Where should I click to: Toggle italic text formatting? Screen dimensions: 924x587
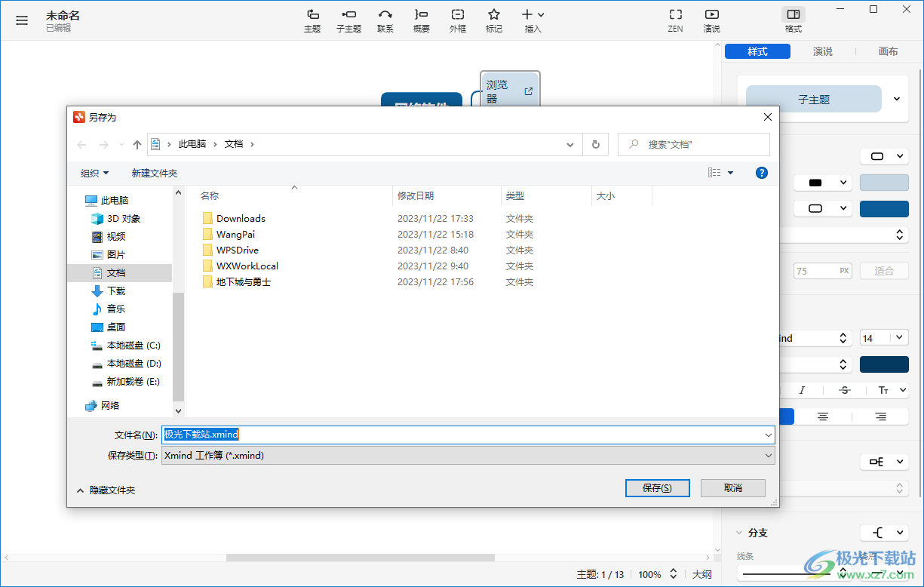[x=802, y=390]
